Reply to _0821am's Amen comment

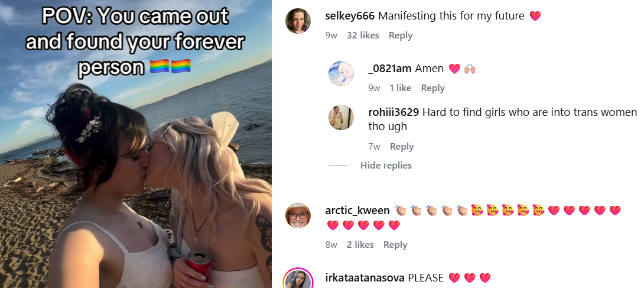(433, 88)
